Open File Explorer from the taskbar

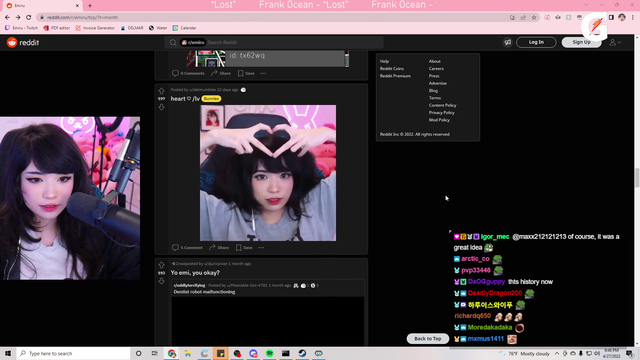pyautogui.click(x=188, y=353)
